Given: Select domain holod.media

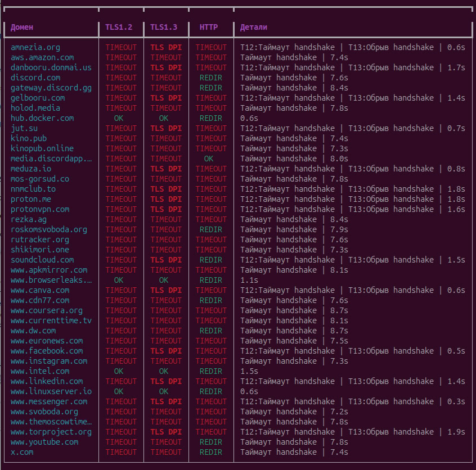Looking at the screenshot, I should pos(35,108).
